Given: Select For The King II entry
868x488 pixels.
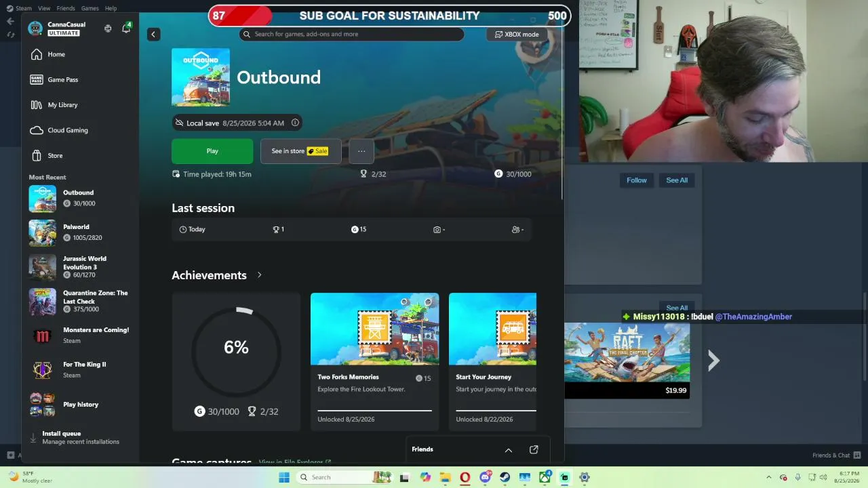Looking at the screenshot, I should [80, 369].
